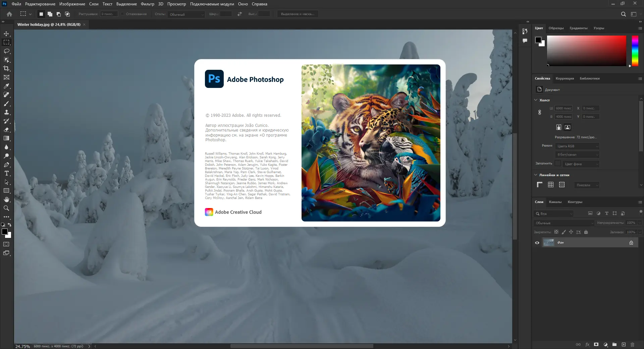Open the Изображение menu

coord(72,4)
